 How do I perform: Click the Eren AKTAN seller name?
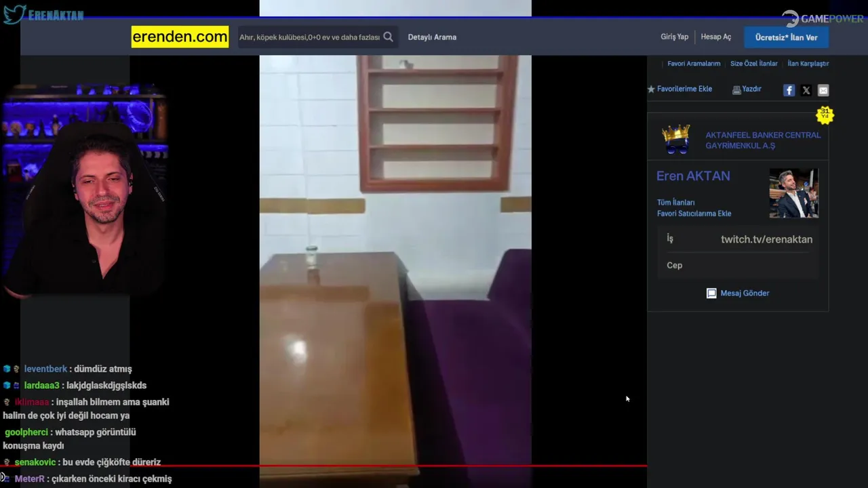tap(693, 176)
